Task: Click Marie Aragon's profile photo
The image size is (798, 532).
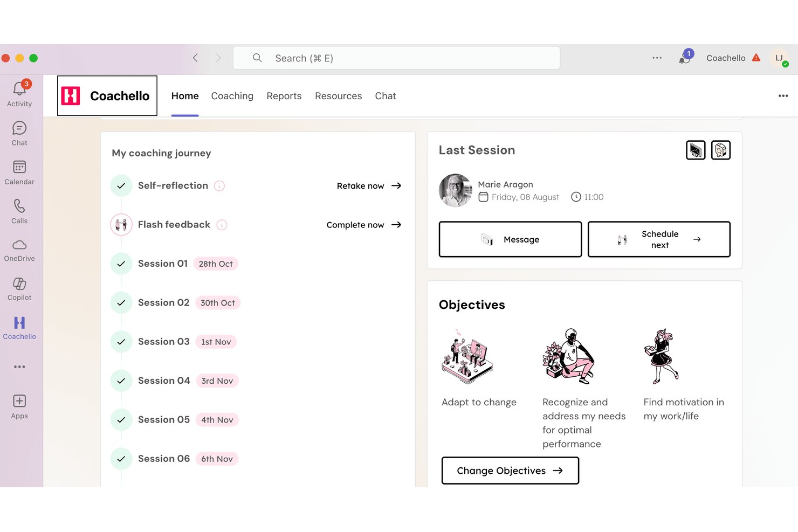Action: (456, 190)
